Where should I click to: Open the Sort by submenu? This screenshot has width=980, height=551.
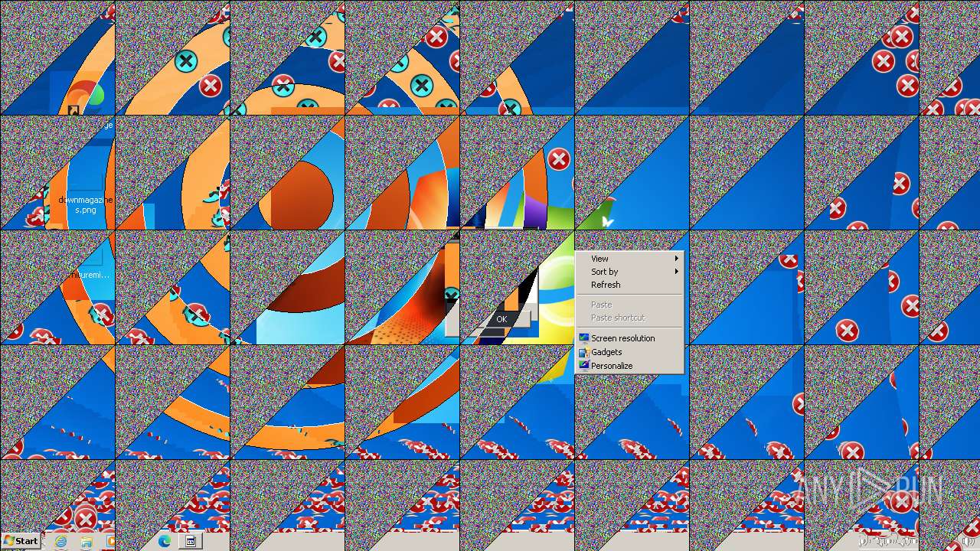[x=629, y=272]
